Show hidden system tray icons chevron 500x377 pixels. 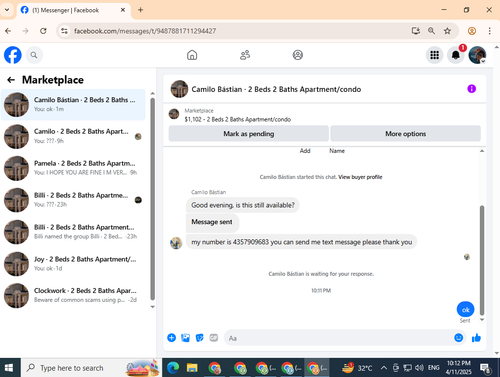[x=384, y=368]
